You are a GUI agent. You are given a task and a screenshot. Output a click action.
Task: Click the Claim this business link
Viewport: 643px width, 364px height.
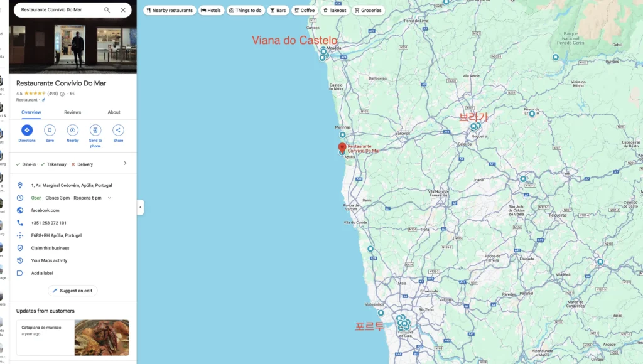50,248
